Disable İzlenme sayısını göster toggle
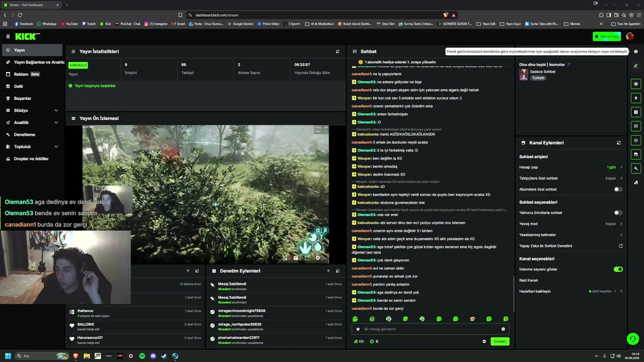 point(618,269)
